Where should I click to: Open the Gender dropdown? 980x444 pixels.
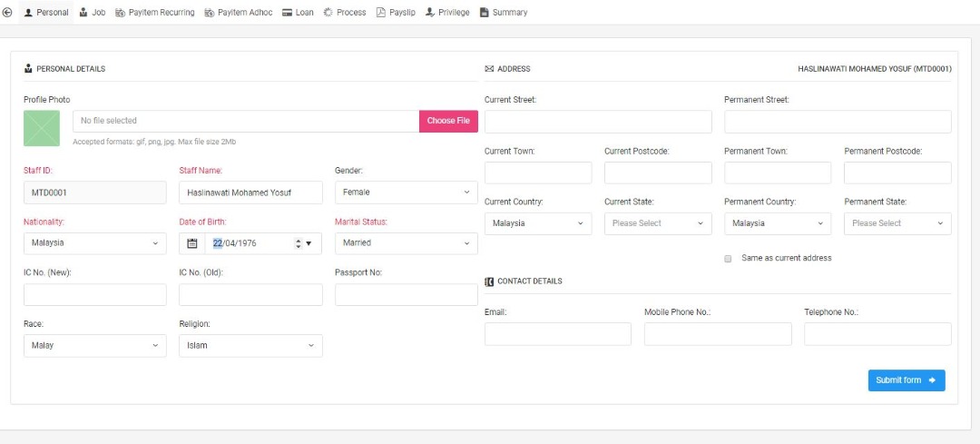click(407, 192)
